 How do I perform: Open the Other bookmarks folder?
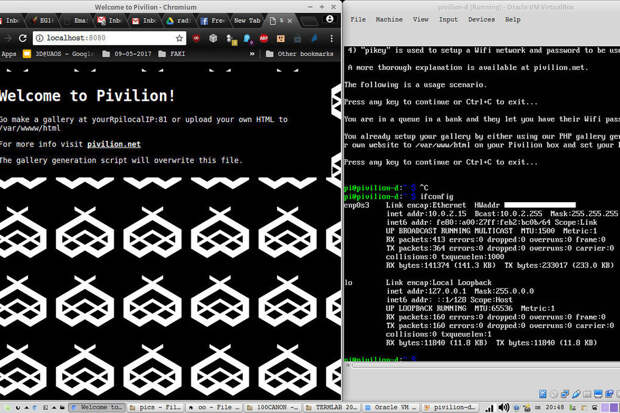coord(299,54)
